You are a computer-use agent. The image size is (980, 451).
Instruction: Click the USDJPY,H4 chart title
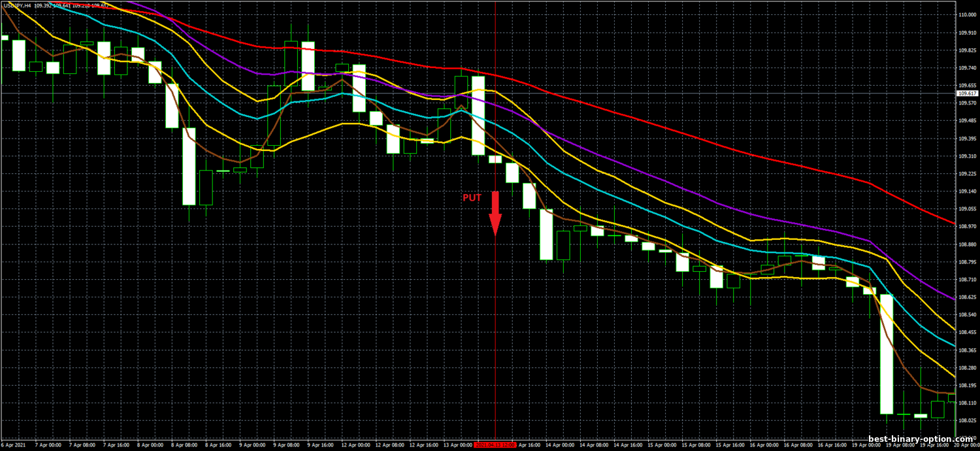pyautogui.click(x=18, y=5)
